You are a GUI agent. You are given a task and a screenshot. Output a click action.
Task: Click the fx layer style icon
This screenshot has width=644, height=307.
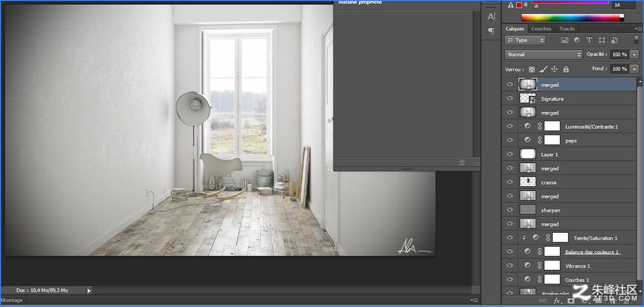(557, 301)
